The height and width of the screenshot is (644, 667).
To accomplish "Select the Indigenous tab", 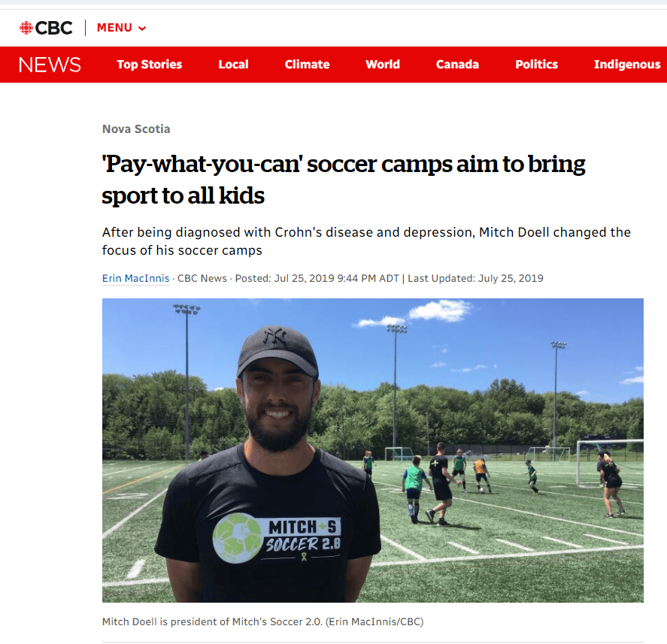I will tap(627, 64).
